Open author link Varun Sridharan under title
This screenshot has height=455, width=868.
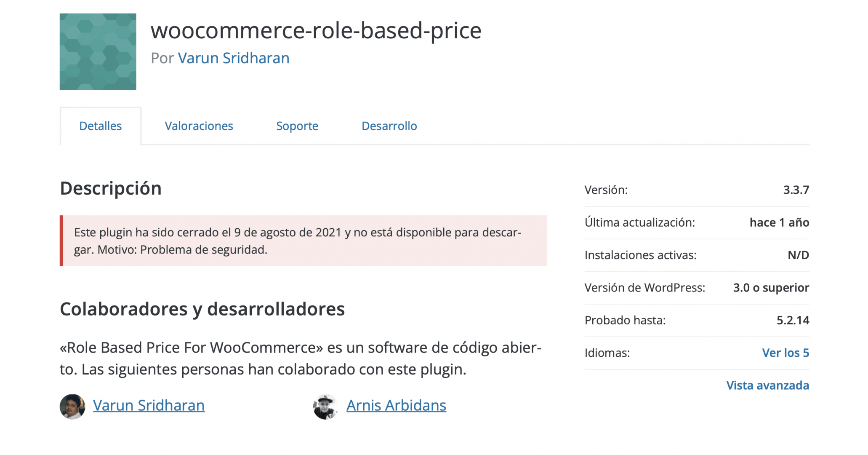pos(234,58)
